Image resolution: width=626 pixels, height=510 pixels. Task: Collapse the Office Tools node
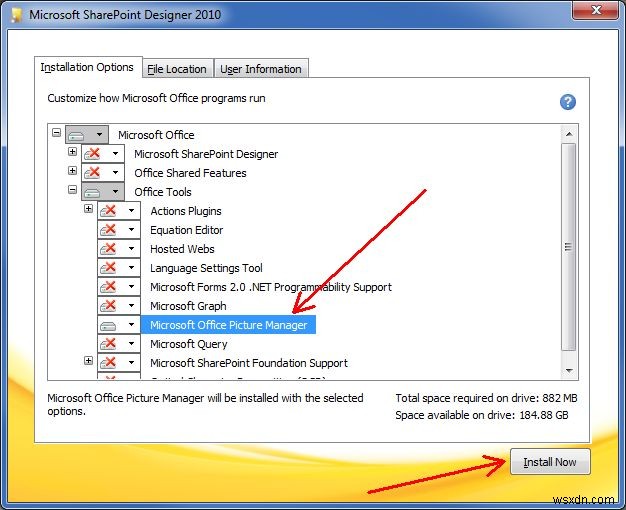point(72,189)
